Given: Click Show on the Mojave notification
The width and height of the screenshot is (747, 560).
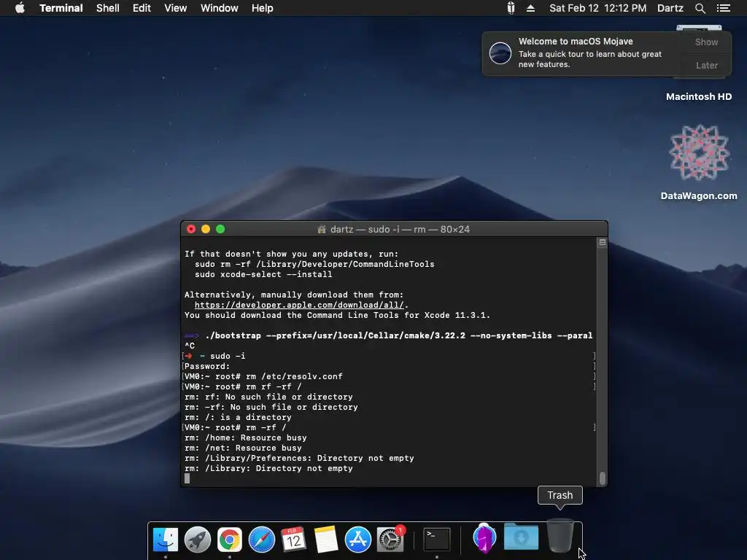Looking at the screenshot, I should [x=706, y=42].
